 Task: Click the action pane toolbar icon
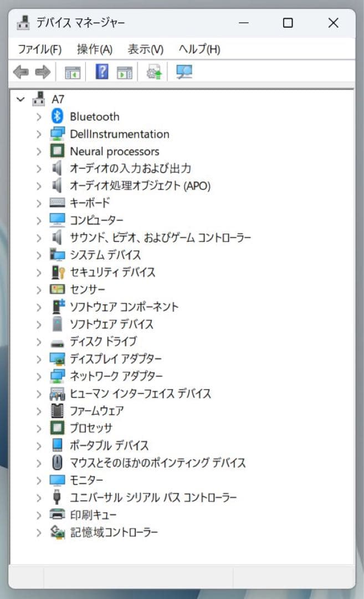point(125,72)
